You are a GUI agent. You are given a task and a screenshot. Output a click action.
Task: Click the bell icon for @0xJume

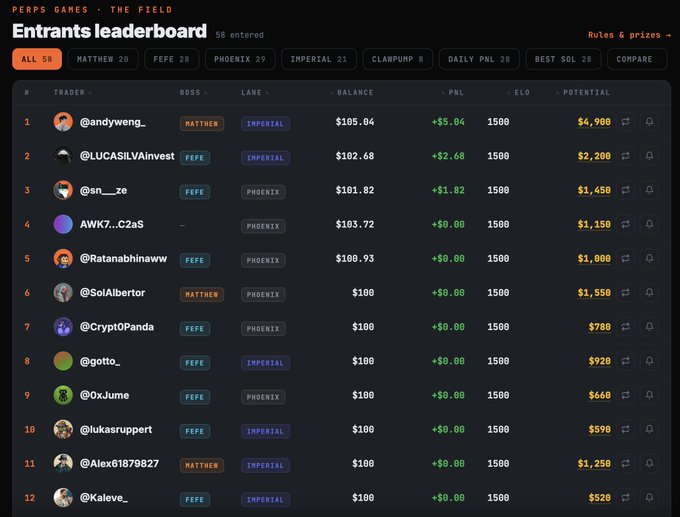[x=649, y=395]
